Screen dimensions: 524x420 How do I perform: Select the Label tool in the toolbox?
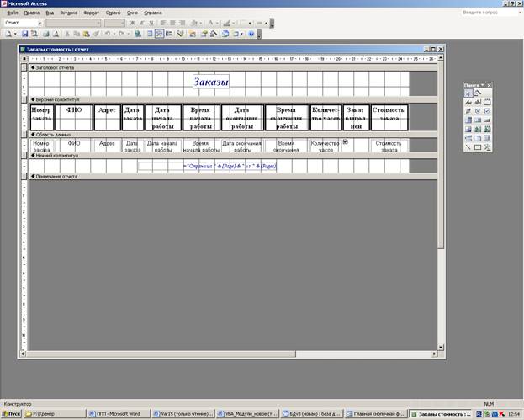tap(468, 102)
